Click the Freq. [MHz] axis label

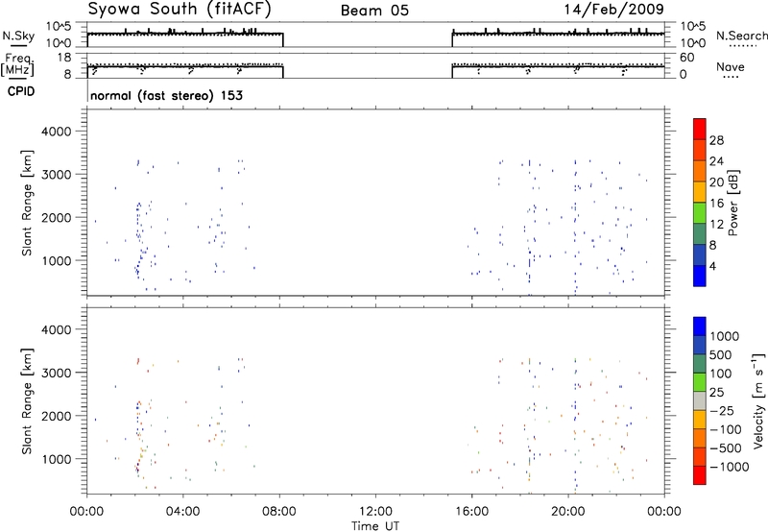(x=18, y=64)
